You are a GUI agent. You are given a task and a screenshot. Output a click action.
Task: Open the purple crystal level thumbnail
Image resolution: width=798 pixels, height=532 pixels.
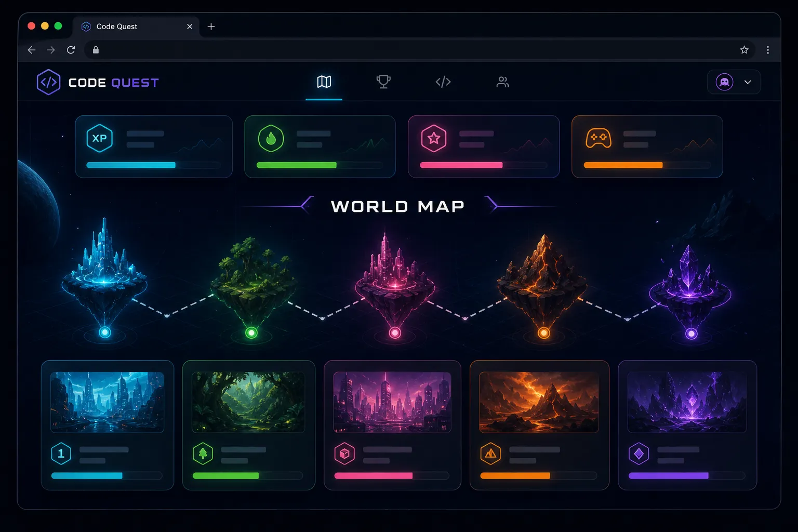coord(687,402)
